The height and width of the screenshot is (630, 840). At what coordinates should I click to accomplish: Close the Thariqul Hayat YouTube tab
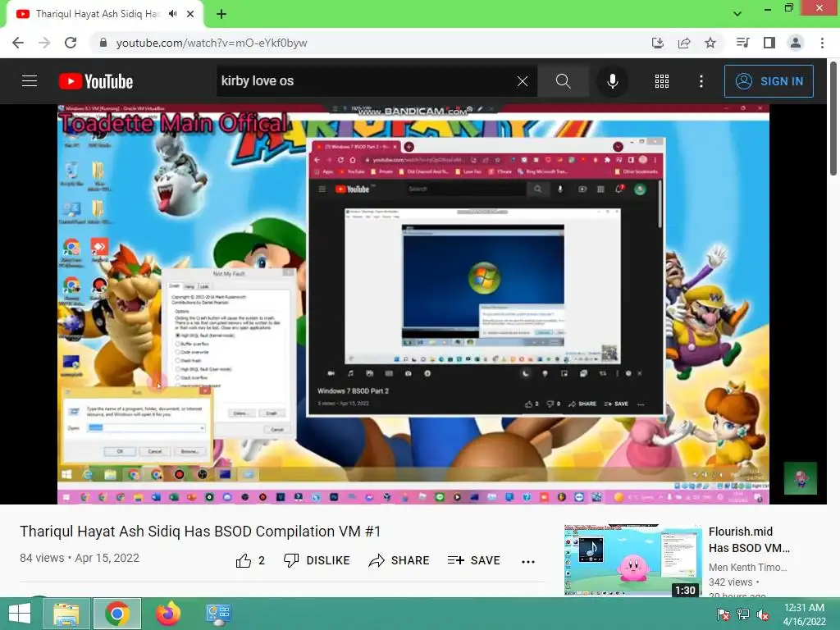pyautogui.click(x=190, y=14)
